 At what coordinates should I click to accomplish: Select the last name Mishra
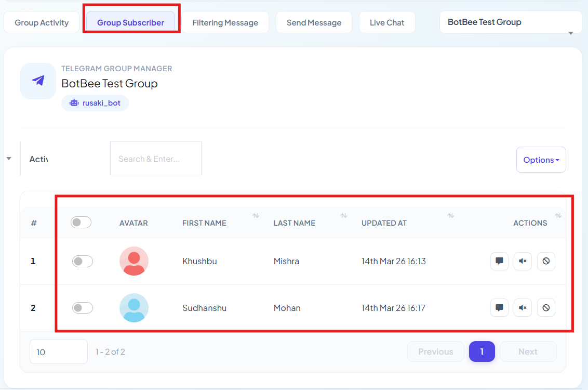pos(286,261)
